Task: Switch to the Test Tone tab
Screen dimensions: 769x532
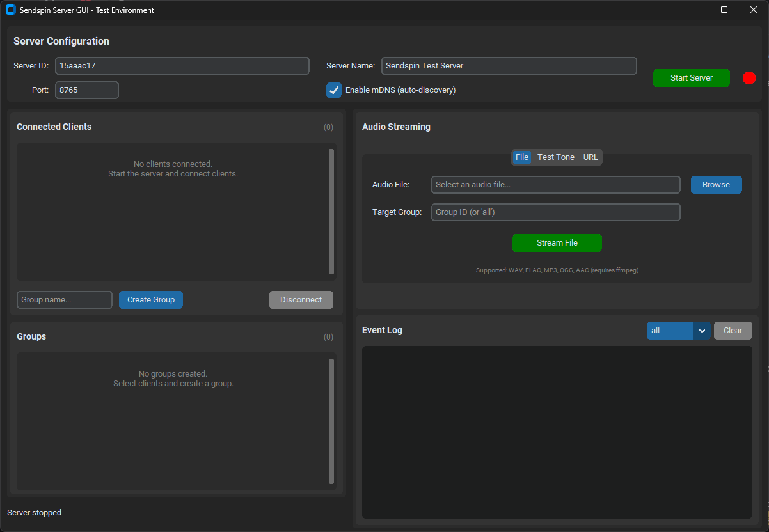Action: pyautogui.click(x=556, y=157)
